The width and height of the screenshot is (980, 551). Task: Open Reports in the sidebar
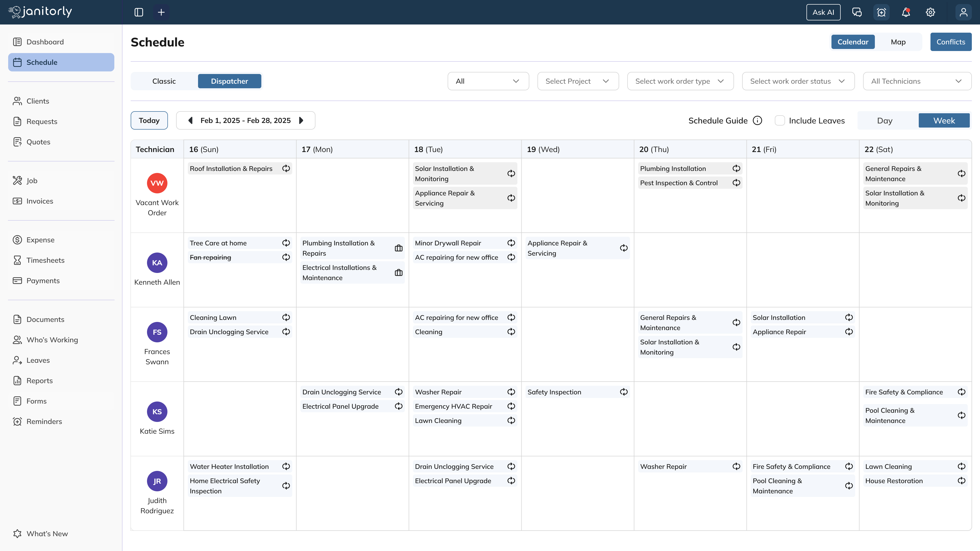(x=61, y=381)
